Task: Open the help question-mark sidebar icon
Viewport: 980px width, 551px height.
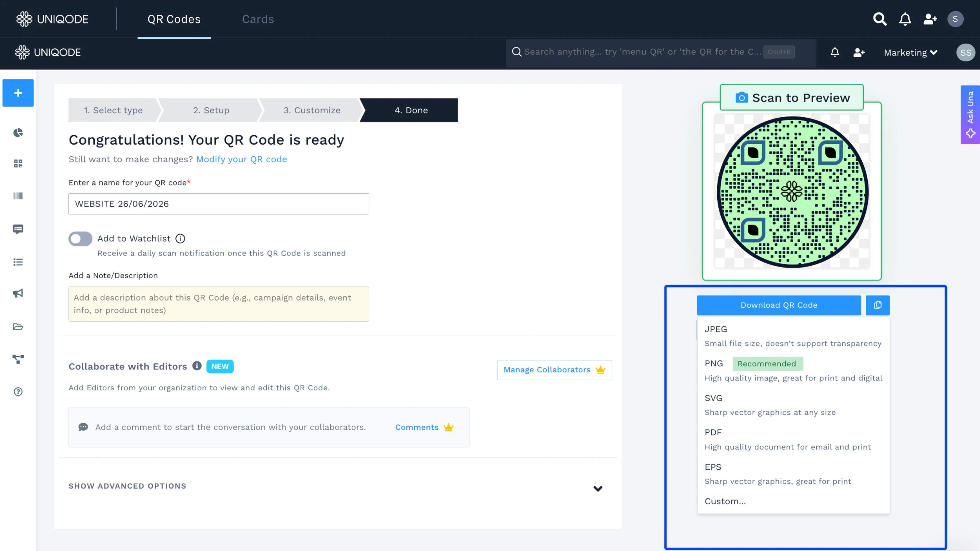Action: click(18, 392)
